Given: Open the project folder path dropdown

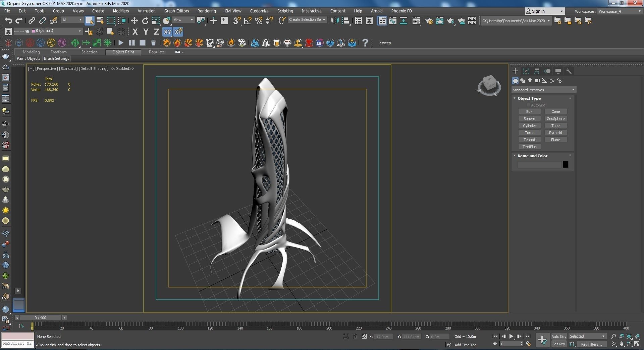Looking at the screenshot, I should pyautogui.click(x=516, y=21).
